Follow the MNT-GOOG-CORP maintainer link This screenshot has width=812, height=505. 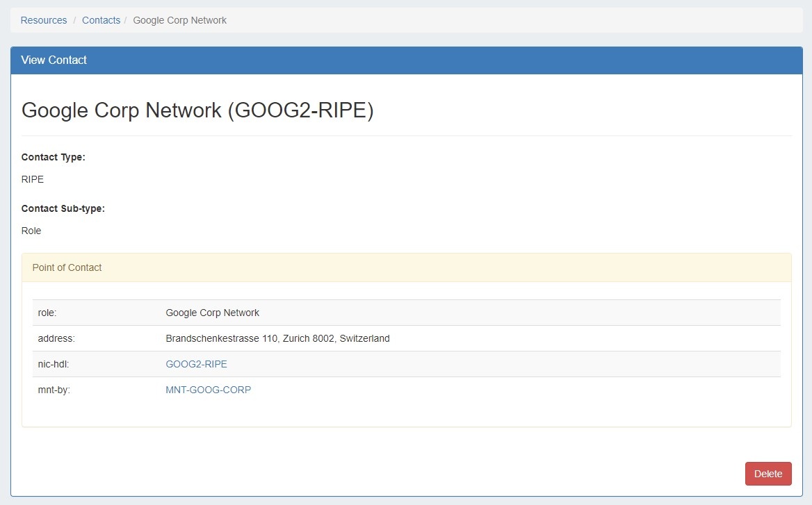(x=208, y=390)
